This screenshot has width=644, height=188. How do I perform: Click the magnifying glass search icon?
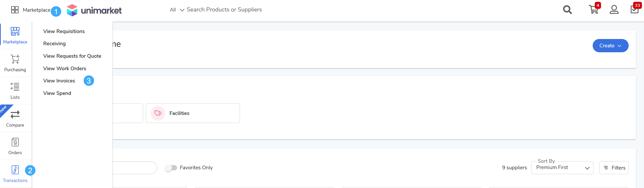[567, 10]
